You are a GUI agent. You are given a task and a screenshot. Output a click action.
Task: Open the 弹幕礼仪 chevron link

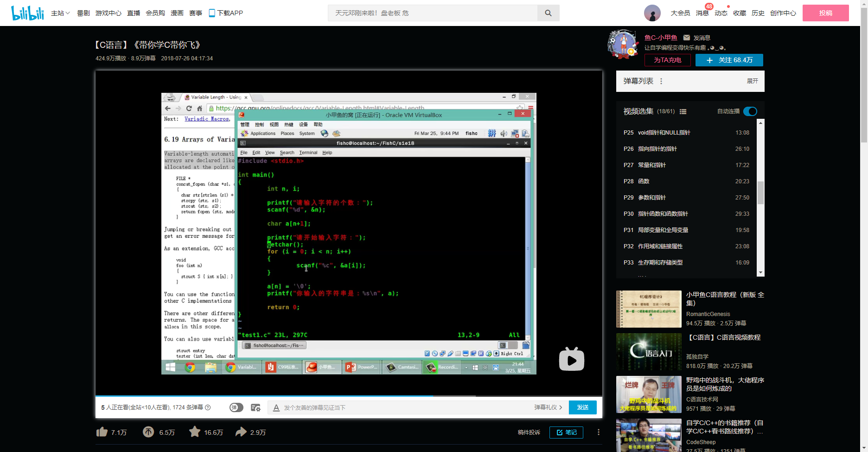(x=548, y=407)
